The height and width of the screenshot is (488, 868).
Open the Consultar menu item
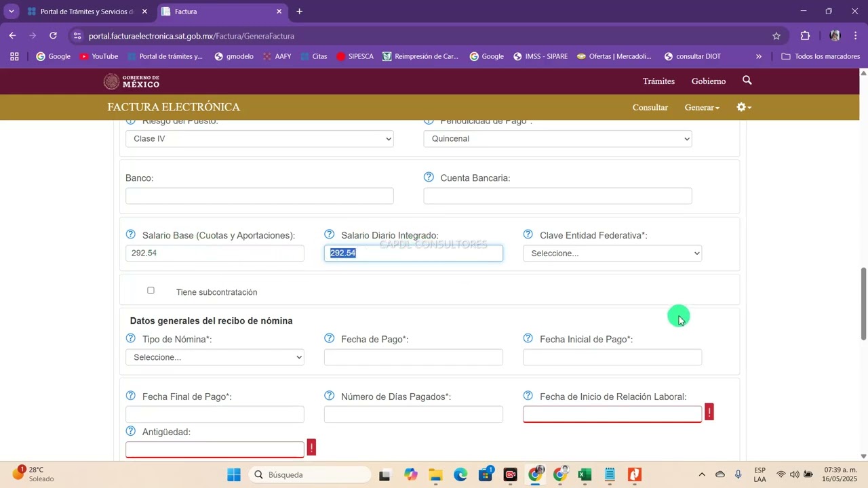pos(650,107)
